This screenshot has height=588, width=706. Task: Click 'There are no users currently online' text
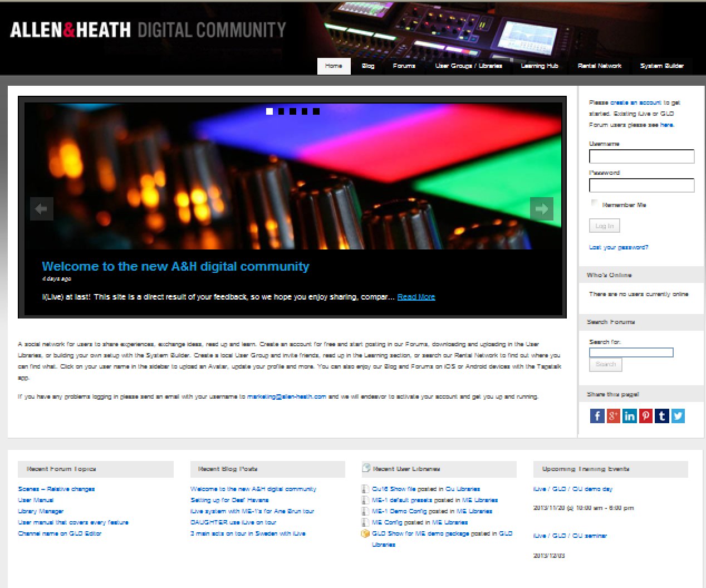pos(639,294)
